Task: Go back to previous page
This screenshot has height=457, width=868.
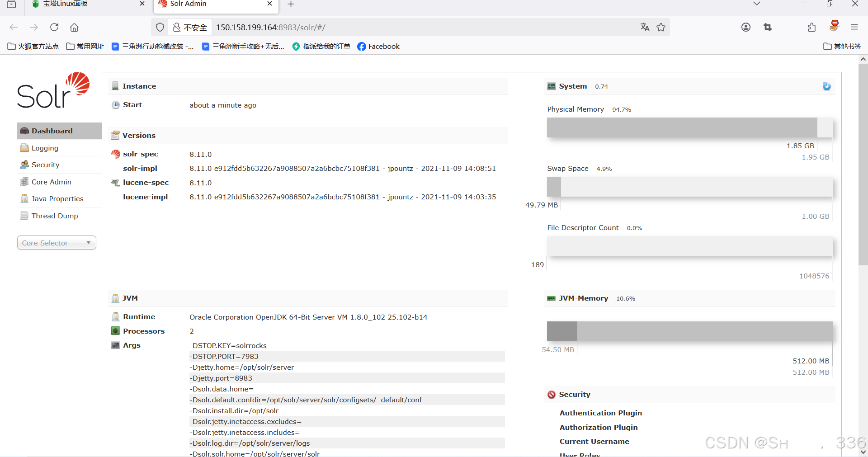Action: point(14,27)
